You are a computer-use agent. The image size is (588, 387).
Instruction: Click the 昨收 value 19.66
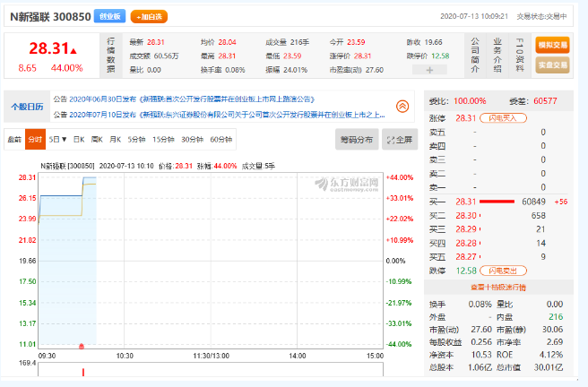click(x=434, y=42)
